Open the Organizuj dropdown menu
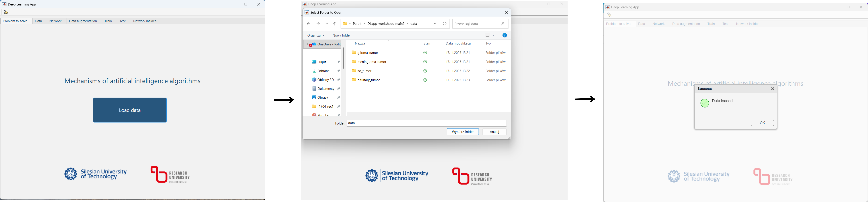Image resolution: width=868 pixels, height=202 pixels. tap(316, 35)
